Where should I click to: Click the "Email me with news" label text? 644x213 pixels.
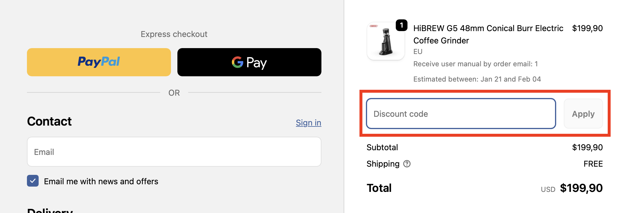(x=101, y=181)
